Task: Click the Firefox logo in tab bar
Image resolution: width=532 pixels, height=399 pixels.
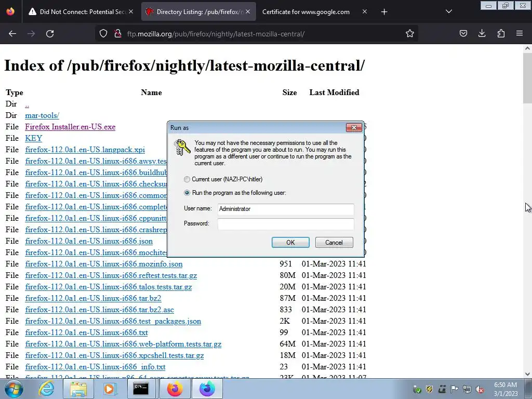Action: [x=10, y=11]
